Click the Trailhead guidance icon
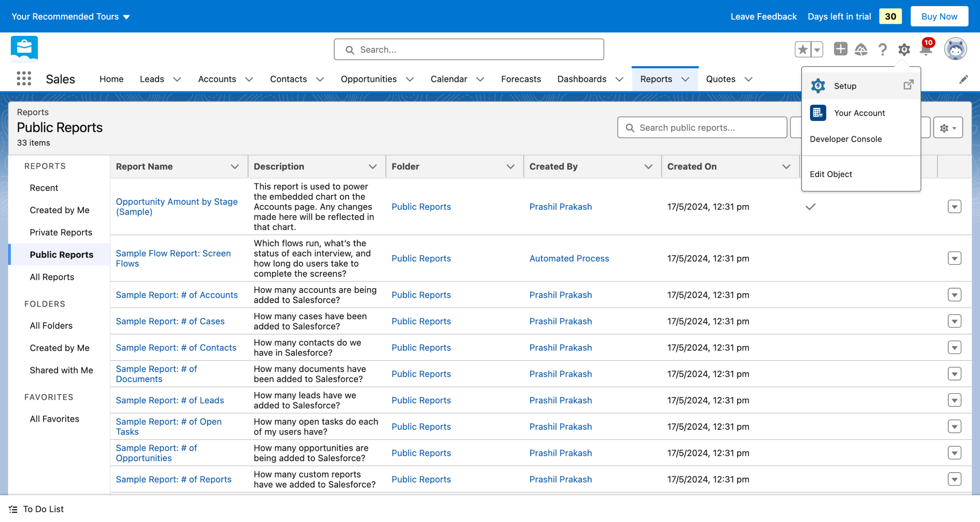 (x=861, y=49)
